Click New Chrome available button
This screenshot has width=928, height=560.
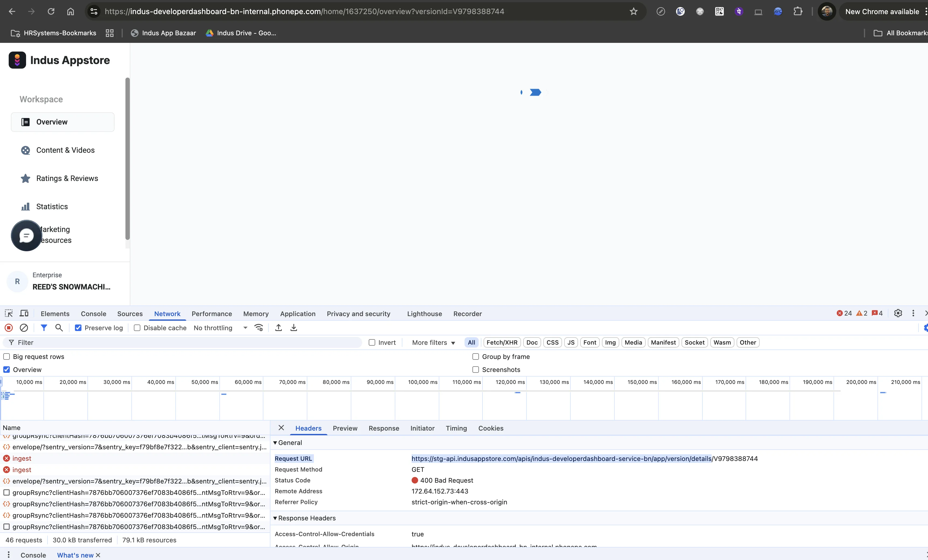882,12
